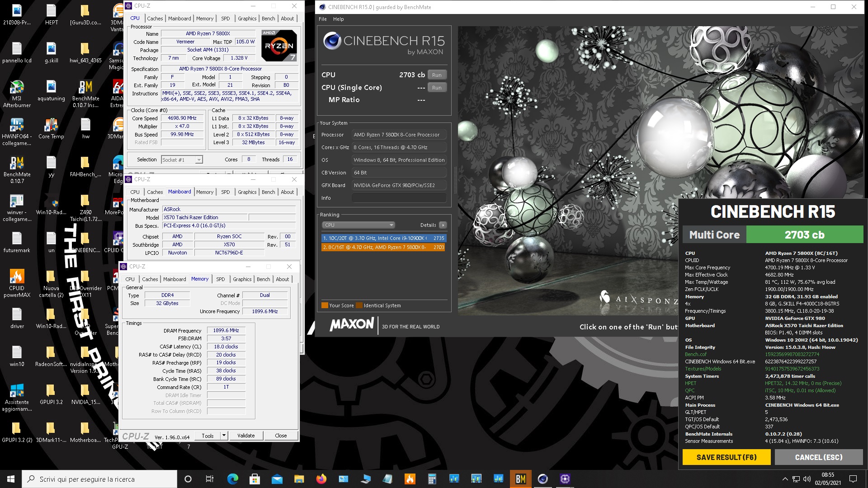The height and width of the screenshot is (488, 868).
Task: Click SAVE RESULT (F6) in BenchMate
Action: [726, 457]
